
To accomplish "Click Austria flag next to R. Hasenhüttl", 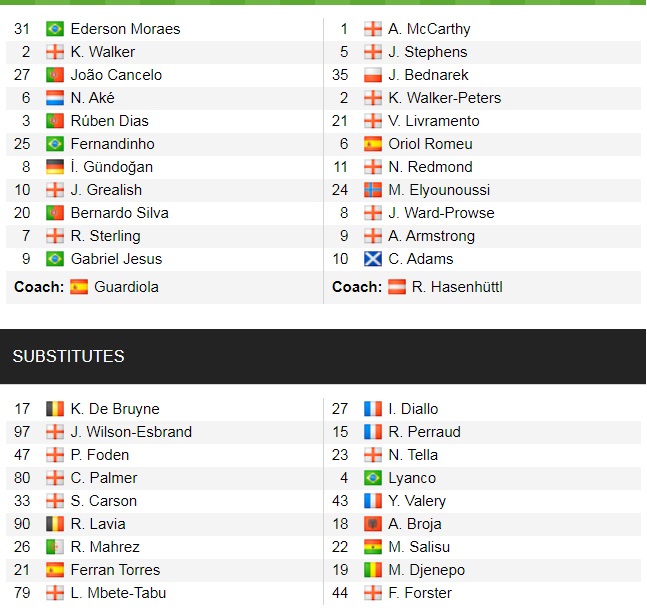I will point(397,287).
